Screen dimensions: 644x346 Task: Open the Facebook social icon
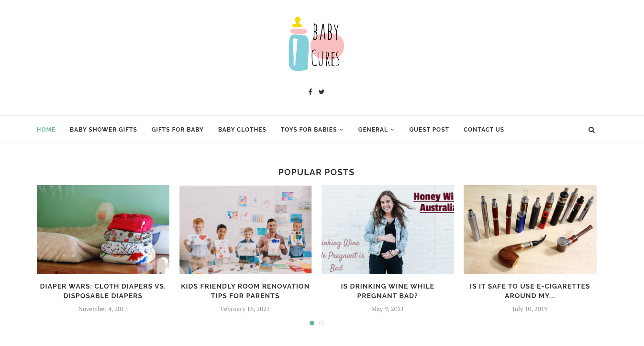click(310, 92)
